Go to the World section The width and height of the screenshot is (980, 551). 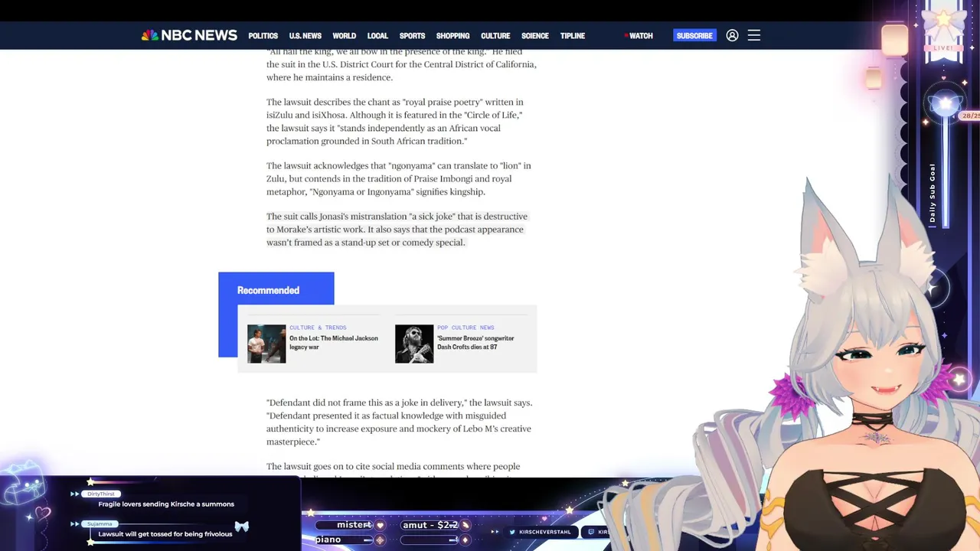344,36
